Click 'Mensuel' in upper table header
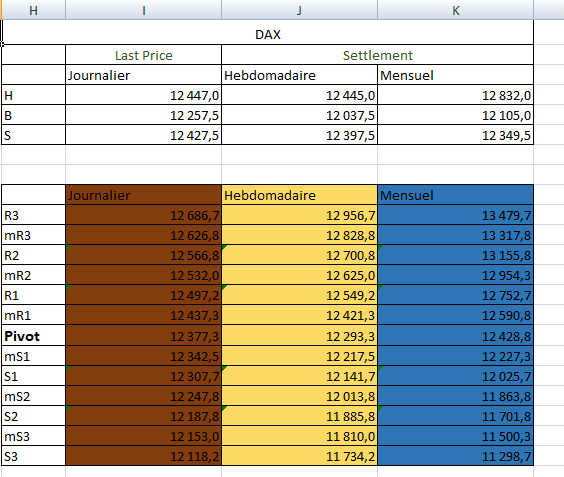The width and height of the screenshot is (564, 477). coord(455,75)
